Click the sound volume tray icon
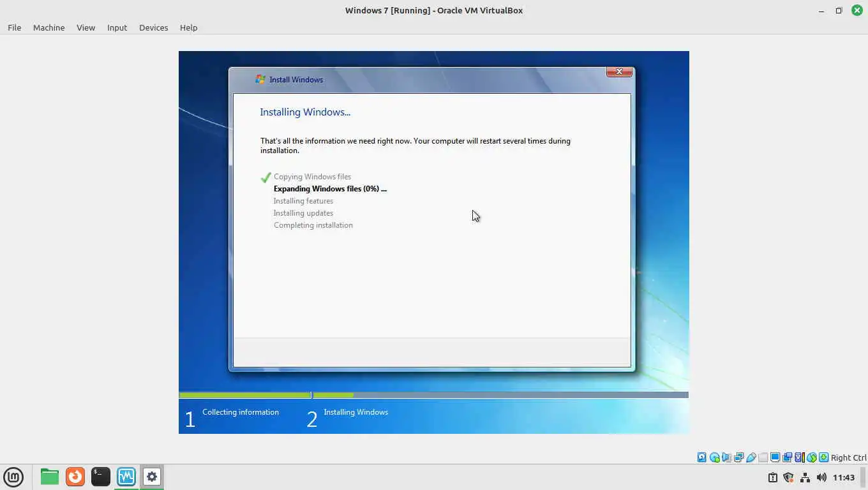868x490 pixels. click(821, 477)
